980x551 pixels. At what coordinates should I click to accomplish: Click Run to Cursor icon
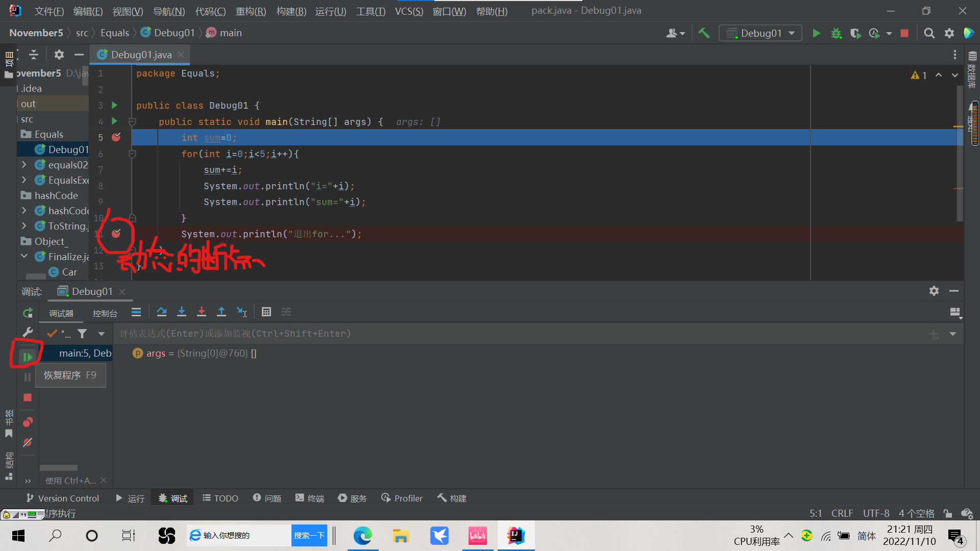(241, 312)
